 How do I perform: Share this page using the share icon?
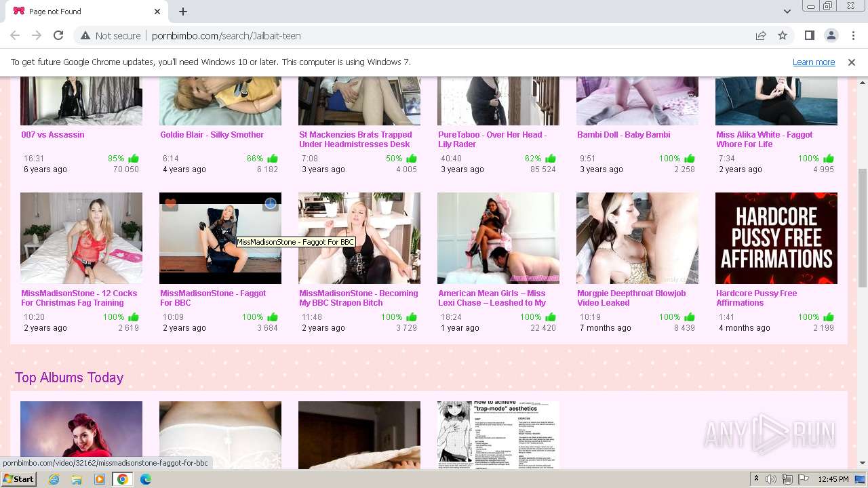pyautogui.click(x=761, y=36)
